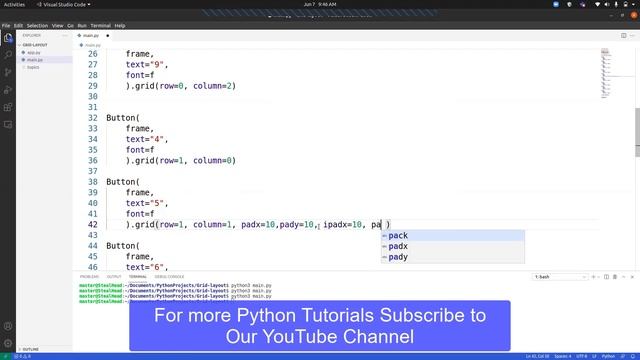This screenshot has width=640, height=360.
Task: Open the View menu
Action: point(58,25)
